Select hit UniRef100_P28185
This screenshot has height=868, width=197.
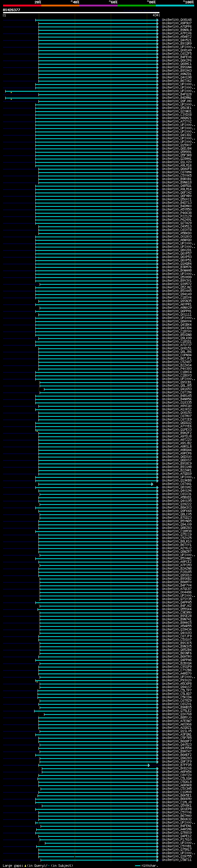coord(177,572)
